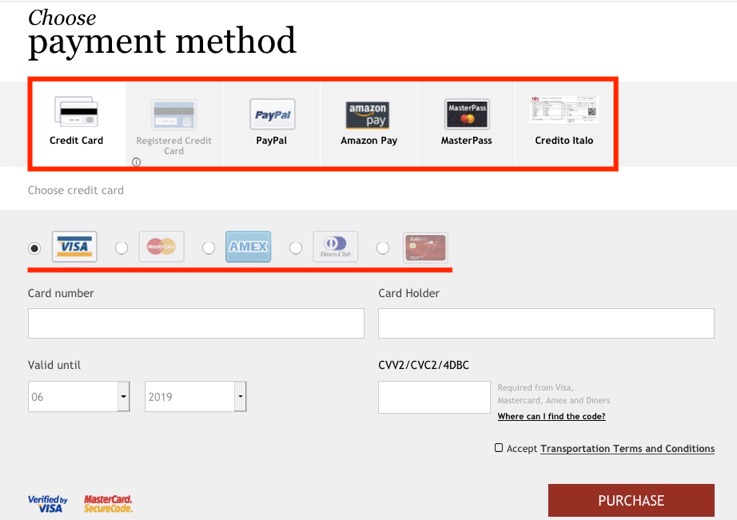
Task: Tick the Accept Transportation Terms checkbox
Action: pyautogui.click(x=499, y=448)
